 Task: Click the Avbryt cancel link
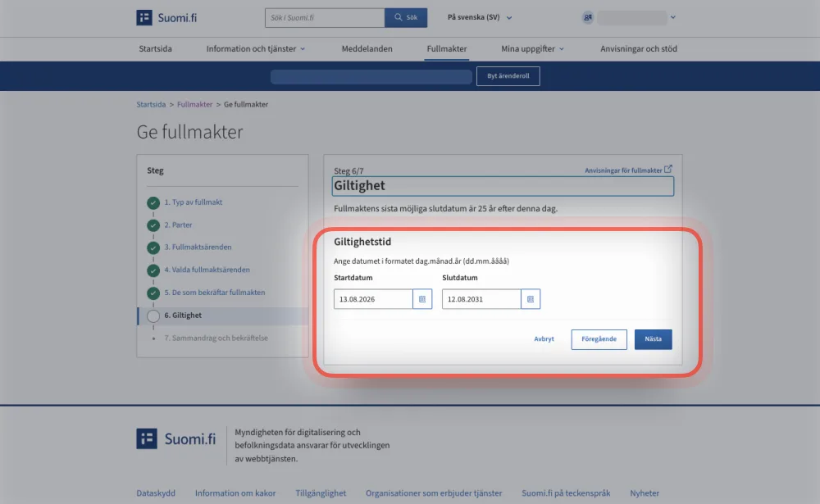[544, 339]
